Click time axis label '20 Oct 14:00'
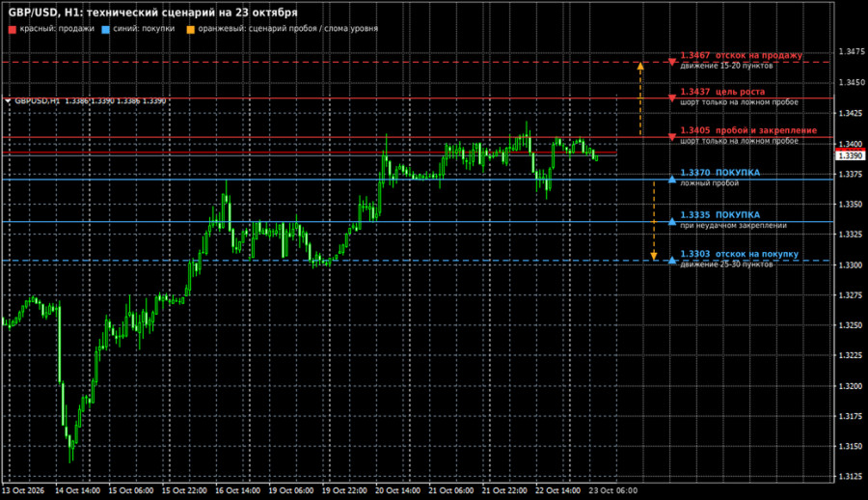The height and width of the screenshot is (500, 868). pos(397,490)
